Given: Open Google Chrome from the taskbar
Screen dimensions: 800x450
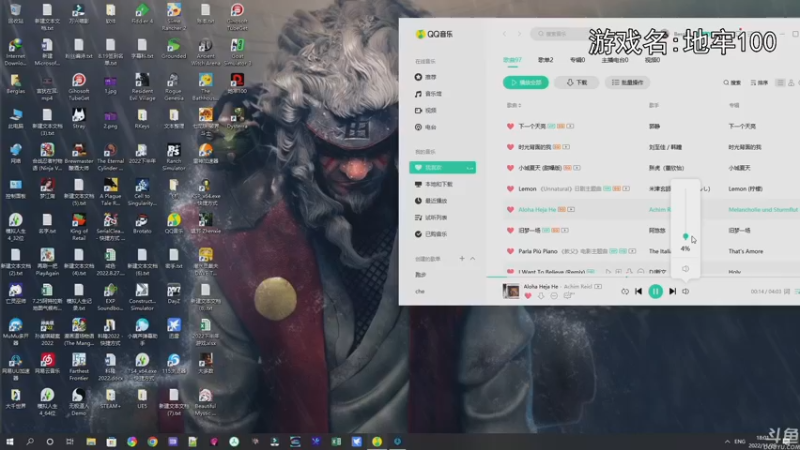Looking at the screenshot, I should [152, 441].
